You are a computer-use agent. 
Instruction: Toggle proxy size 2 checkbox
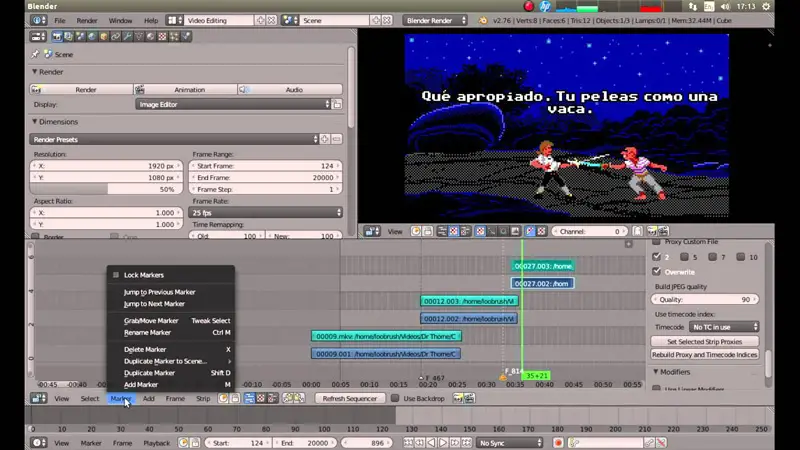657,257
